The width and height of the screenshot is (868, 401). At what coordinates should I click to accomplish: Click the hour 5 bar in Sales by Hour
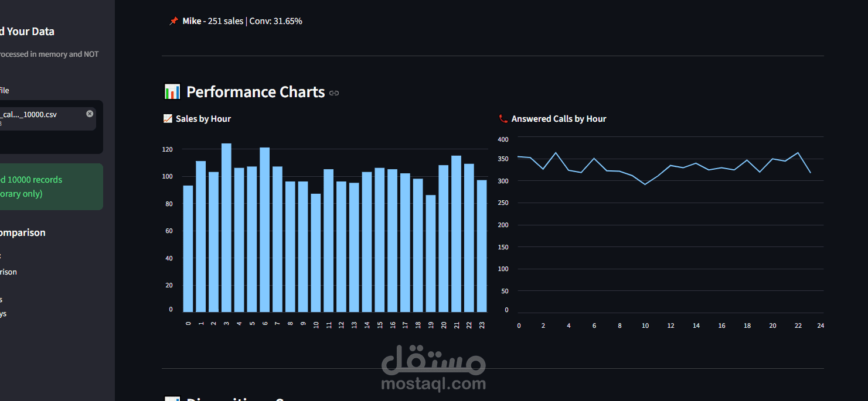pos(252,239)
